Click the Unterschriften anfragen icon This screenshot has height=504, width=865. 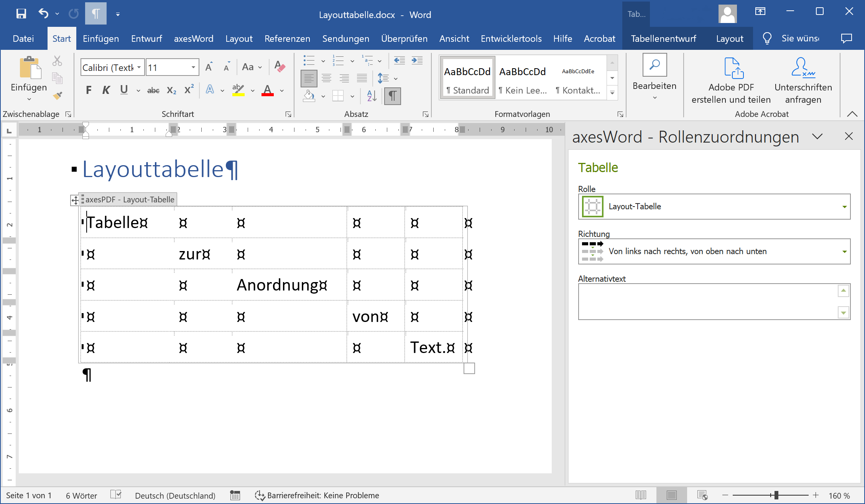tap(803, 68)
